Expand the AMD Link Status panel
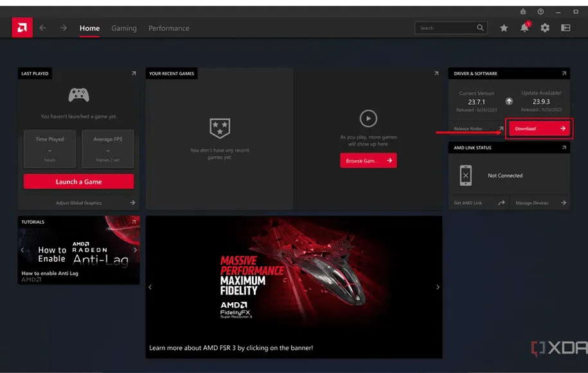The image size is (588, 373). click(x=564, y=148)
